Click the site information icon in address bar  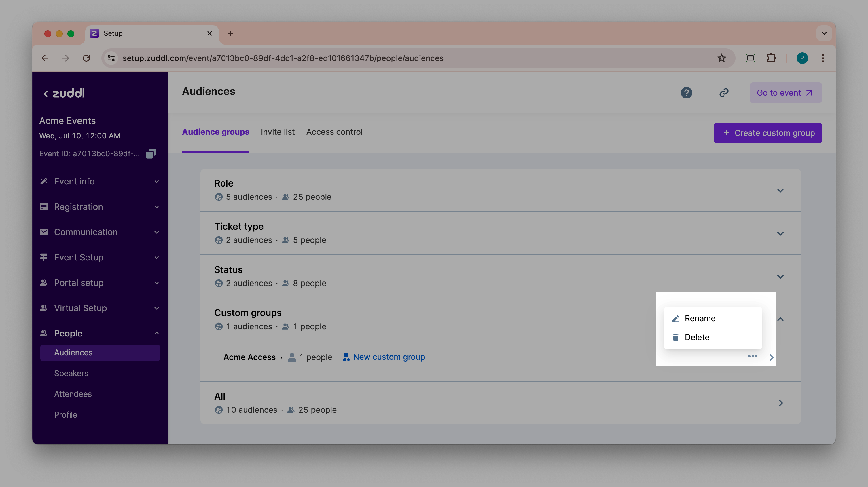point(111,58)
